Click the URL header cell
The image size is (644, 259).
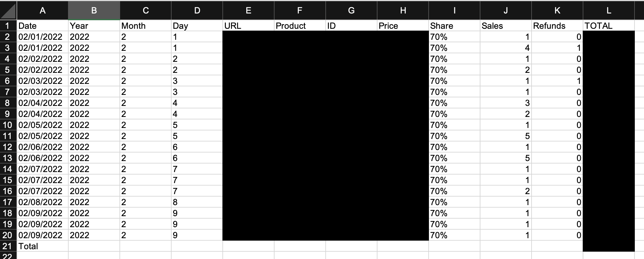[248, 26]
